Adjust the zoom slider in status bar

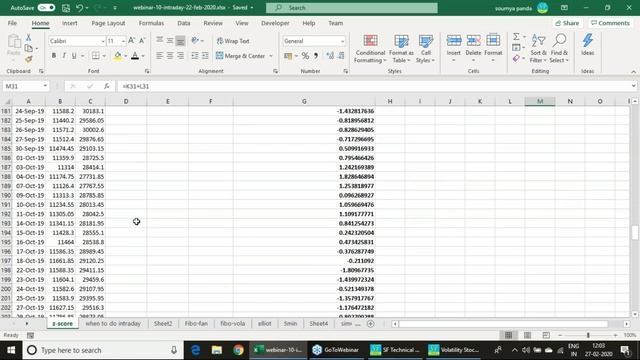tap(588, 335)
